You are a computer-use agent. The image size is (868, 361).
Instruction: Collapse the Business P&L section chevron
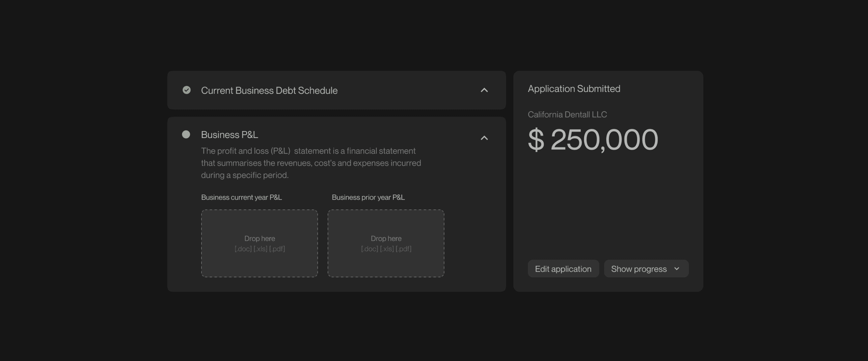click(484, 138)
